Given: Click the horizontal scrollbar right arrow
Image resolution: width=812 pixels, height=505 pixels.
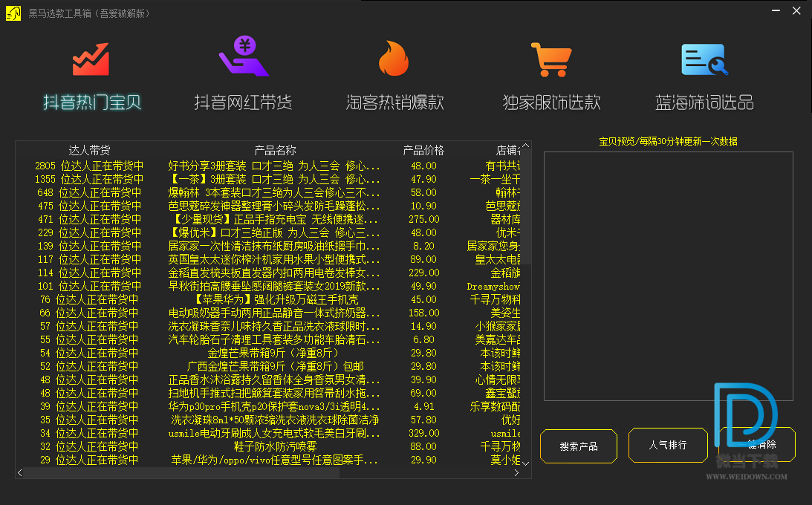Looking at the screenshot, I should tap(516, 472).
